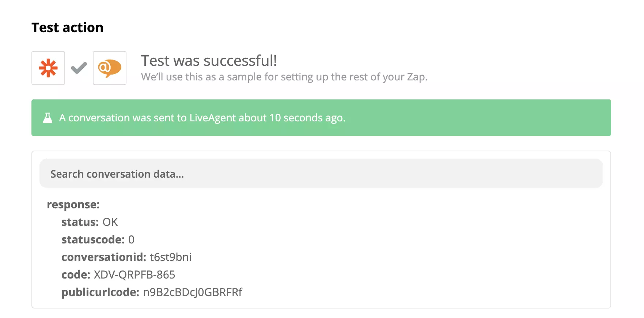This screenshot has width=644, height=318.
Task: Select the status OK value
Action: click(x=111, y=222)
